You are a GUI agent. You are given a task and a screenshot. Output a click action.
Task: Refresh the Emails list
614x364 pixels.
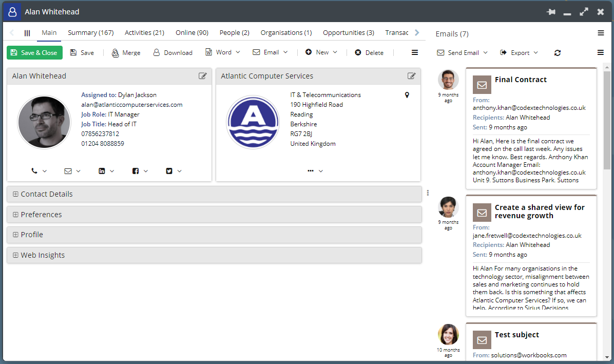click(557, 52)
